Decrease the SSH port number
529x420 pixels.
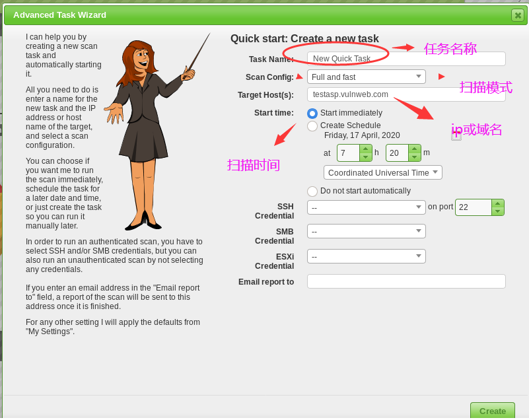pyautogui.click(x=497, y=211)
